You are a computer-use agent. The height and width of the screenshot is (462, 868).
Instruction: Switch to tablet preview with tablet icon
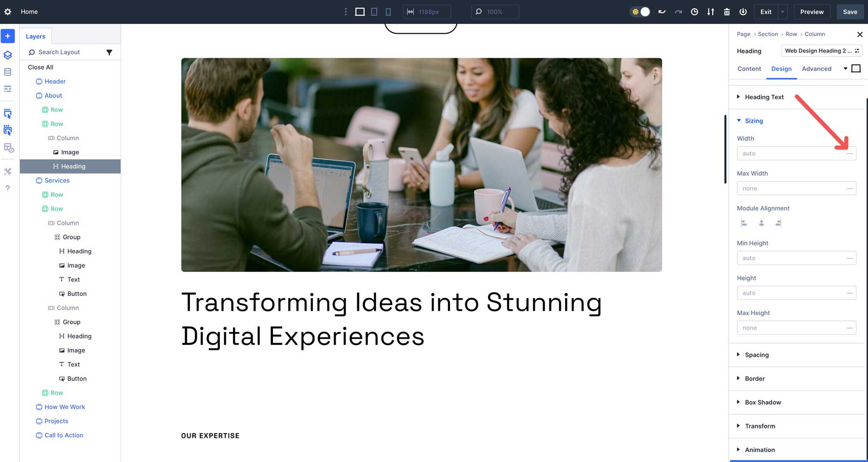[374, 12]
